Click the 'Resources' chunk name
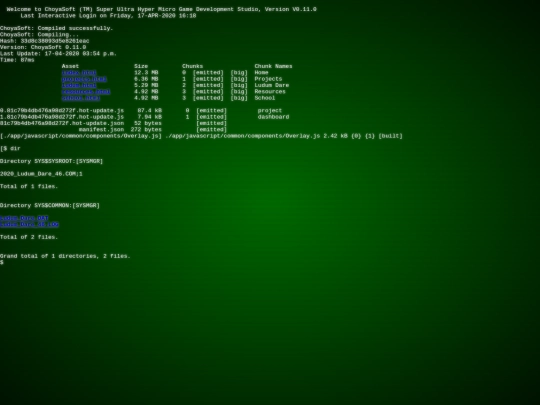The image size is (540, 405). click(270, 92)
